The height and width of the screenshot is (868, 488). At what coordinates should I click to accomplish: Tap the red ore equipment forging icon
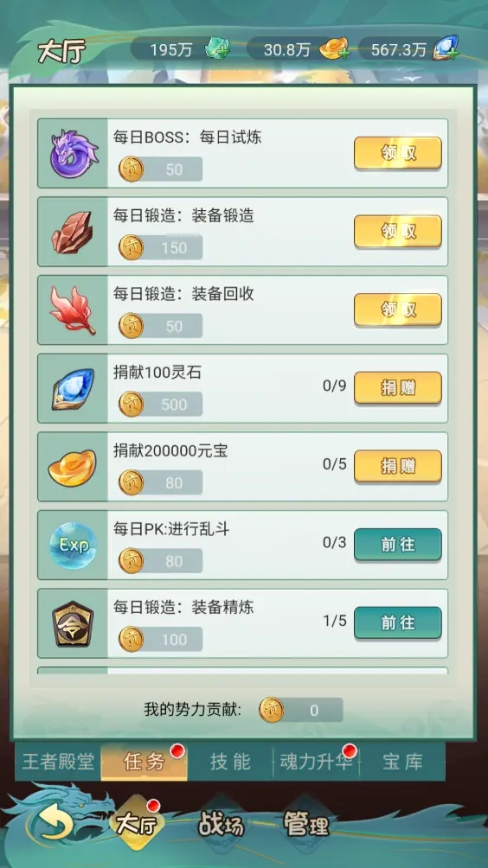coord(74,232)
